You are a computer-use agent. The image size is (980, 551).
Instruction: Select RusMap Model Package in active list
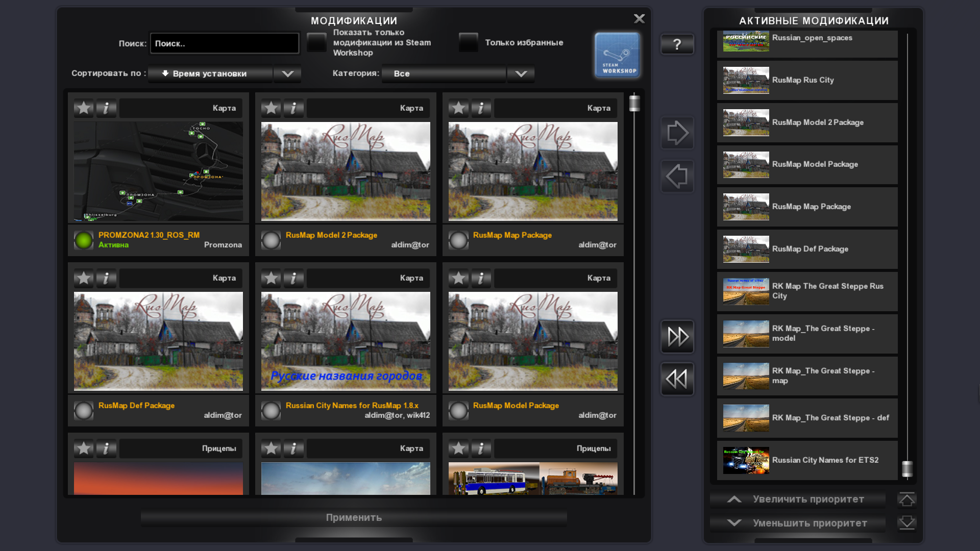(807, 164)
